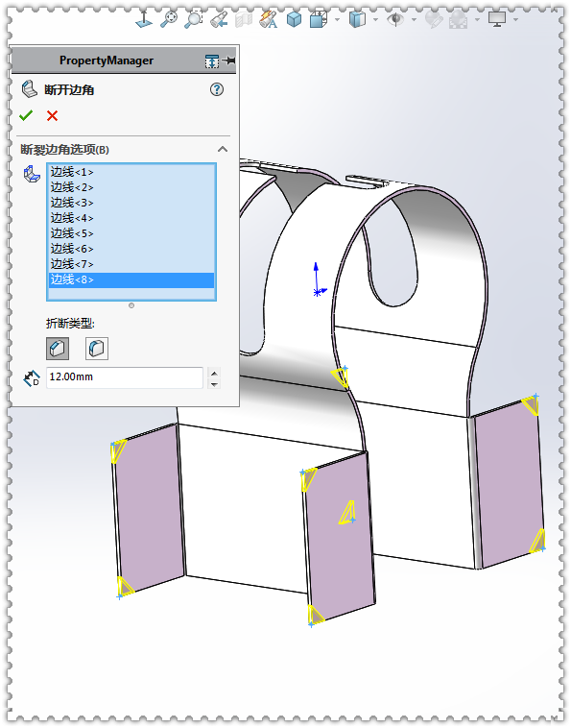Decrease distance with down spinner arrow
Viewport: 571px width, 728px height.
pyautogui.click(x=214, y=383)
